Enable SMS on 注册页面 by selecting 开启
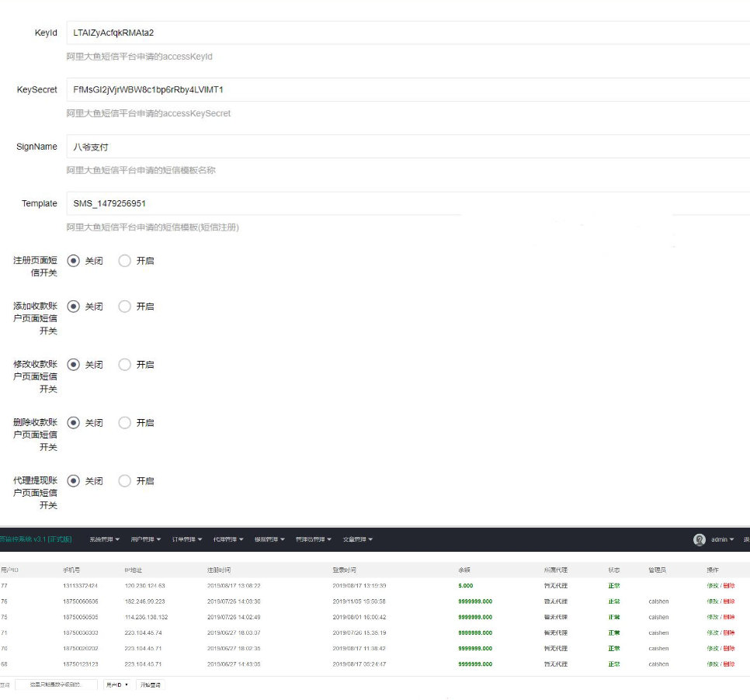750x700 pixels. point(125,261)
